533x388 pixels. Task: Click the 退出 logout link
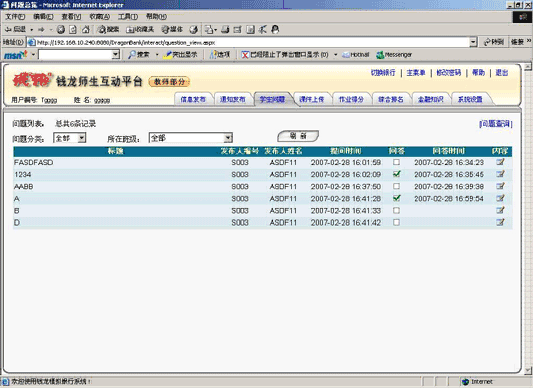[502, 72]
